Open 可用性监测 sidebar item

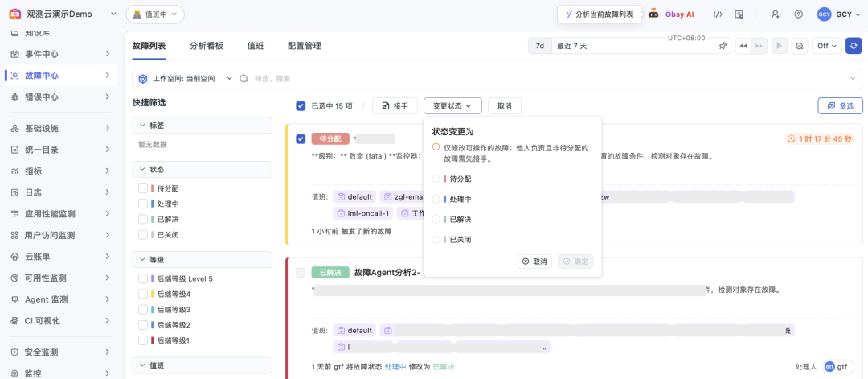tap(61, 278)
